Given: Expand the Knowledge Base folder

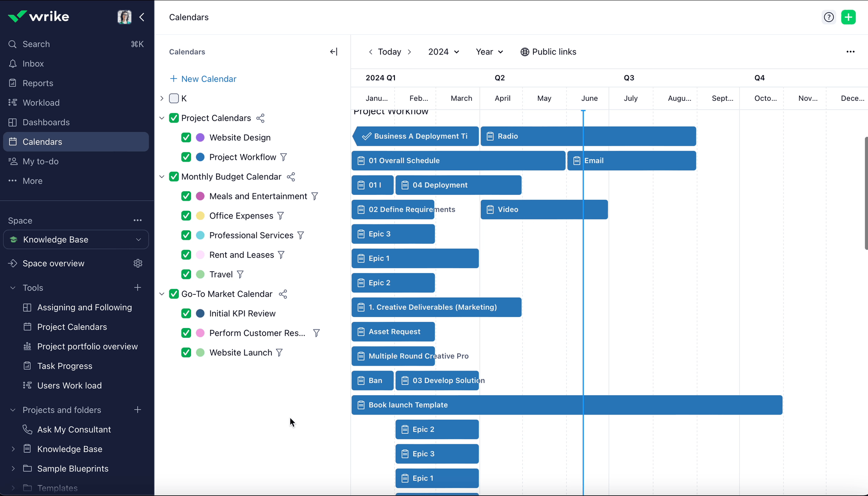Looking at the screenshot, I should tap(13, 449).
